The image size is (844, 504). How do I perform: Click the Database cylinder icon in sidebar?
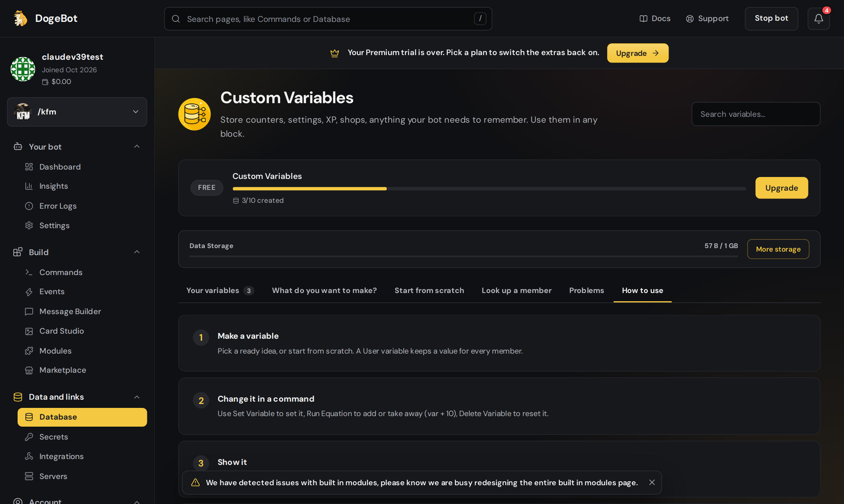pos(29,417)
